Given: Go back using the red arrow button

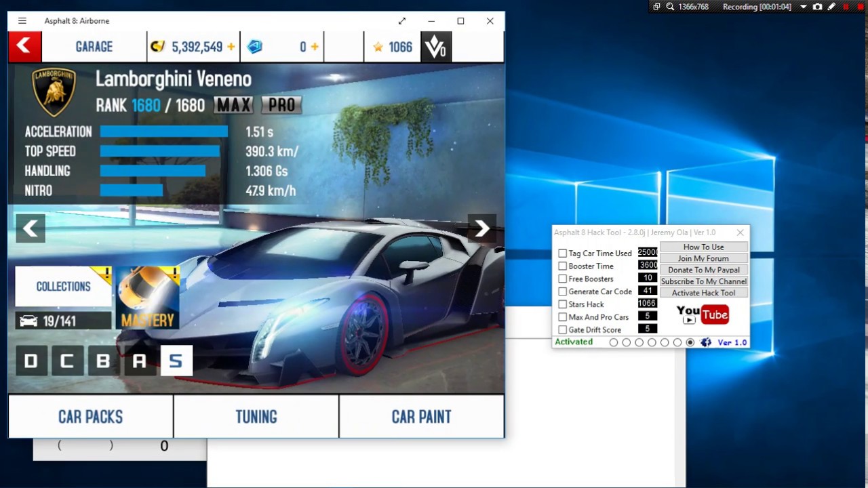Looking at the screenshot, I should tap(24, 47).
